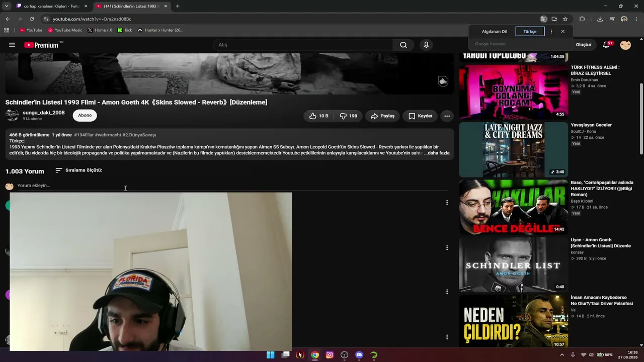This screenshot has width=644, height=362.
Task: Open the Yavaşlayan Geceler video title
Action: tap(591, 125)
